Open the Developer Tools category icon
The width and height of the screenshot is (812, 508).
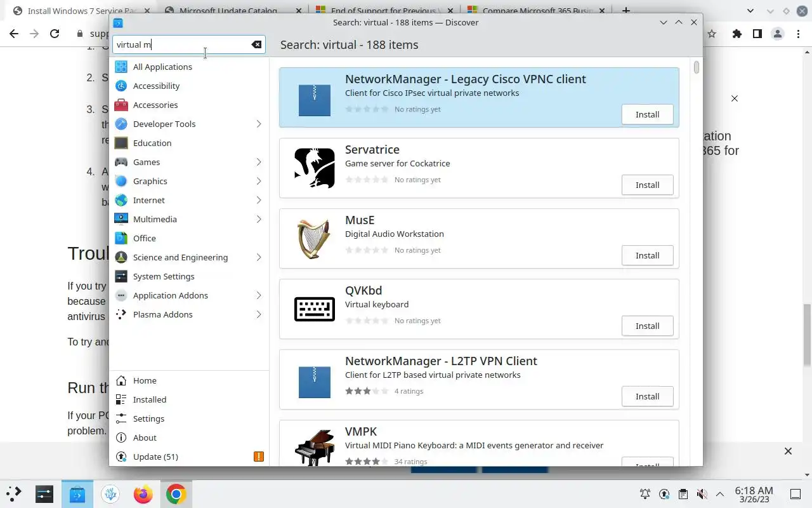click(121, 124)
